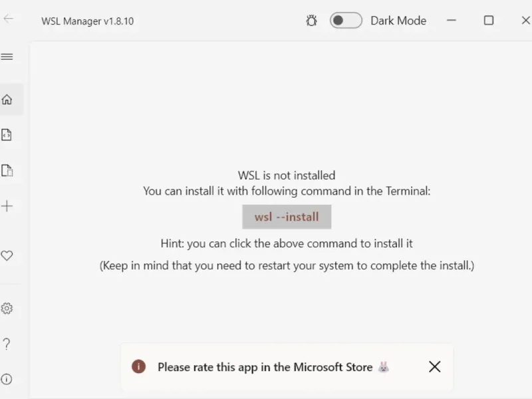Open the info icon at sidebar bottom
This screenshot has height=399, width=532.
tap(7, 380)
